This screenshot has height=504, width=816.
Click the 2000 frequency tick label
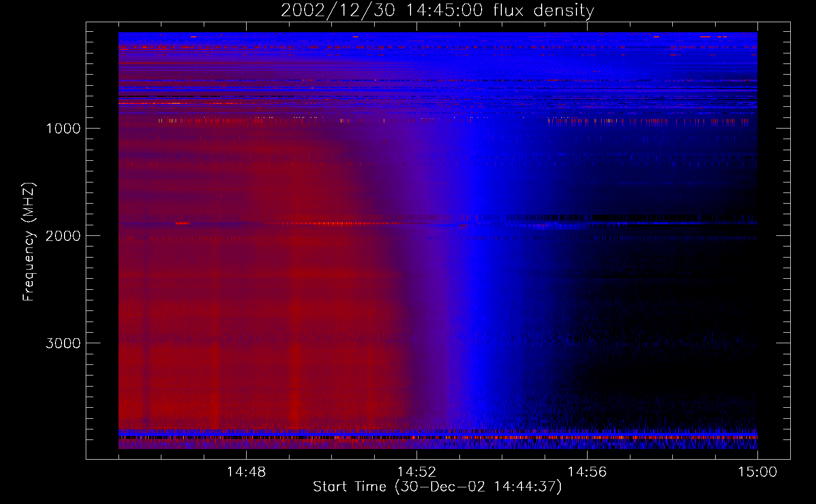tap(63, 236)
